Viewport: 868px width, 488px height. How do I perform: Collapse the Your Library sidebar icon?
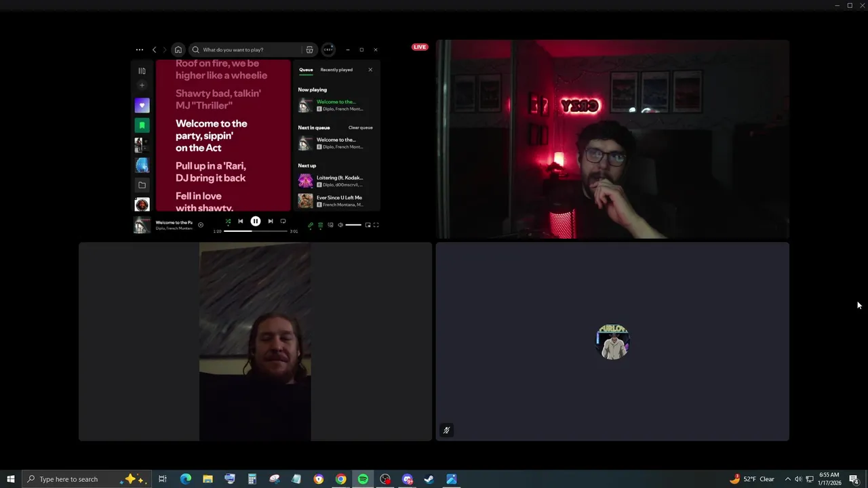coord(142,70)
